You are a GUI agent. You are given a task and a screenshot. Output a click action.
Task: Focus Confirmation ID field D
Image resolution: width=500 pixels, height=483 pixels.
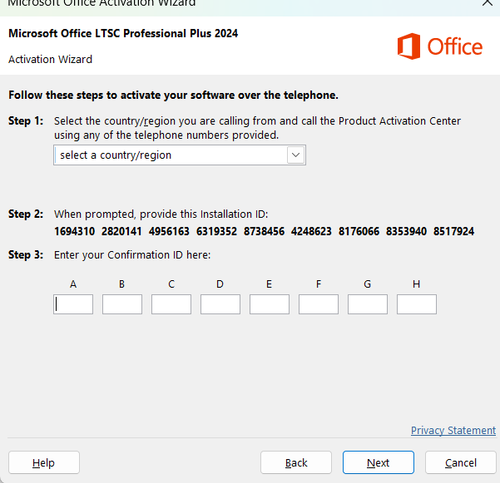tap(220, 304)
